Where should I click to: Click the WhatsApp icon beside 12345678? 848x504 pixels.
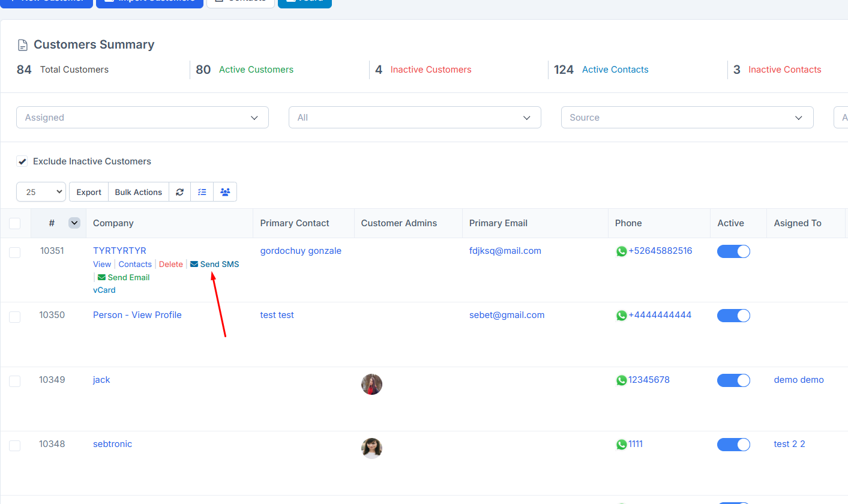(x=621, y=380)
